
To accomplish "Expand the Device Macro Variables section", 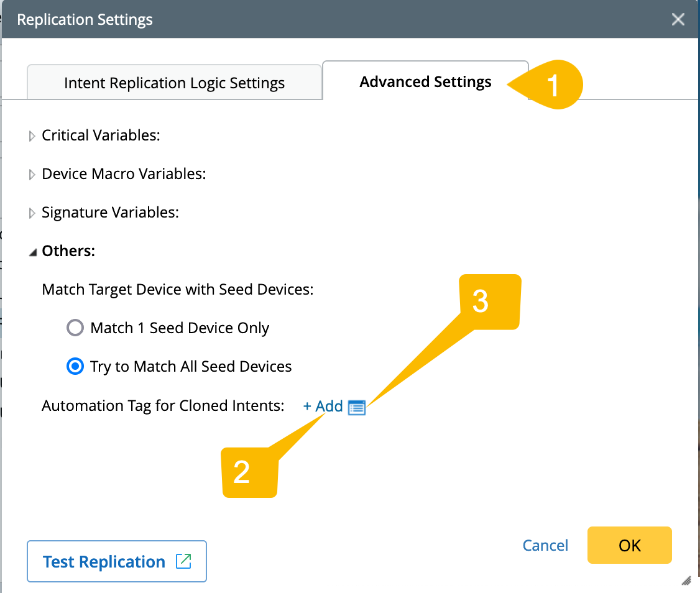I will 32,174.
